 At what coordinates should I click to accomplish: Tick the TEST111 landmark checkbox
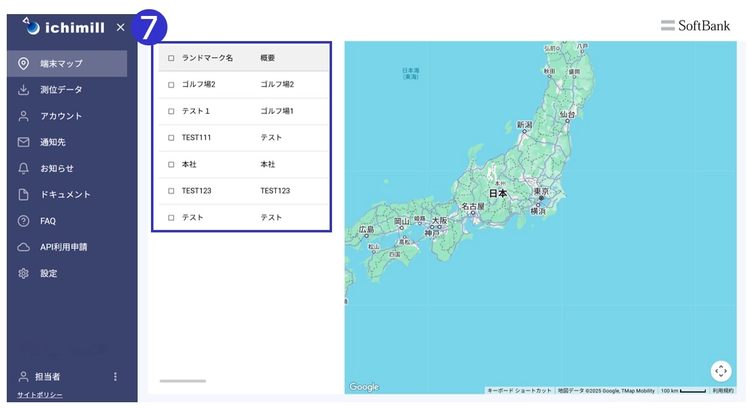click(x=171, y=137)
